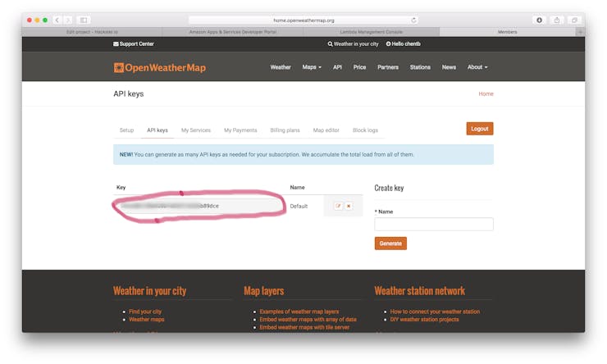607x364 pixels.
Task: Expand the About dropdown menu
Action: point(477,67)
